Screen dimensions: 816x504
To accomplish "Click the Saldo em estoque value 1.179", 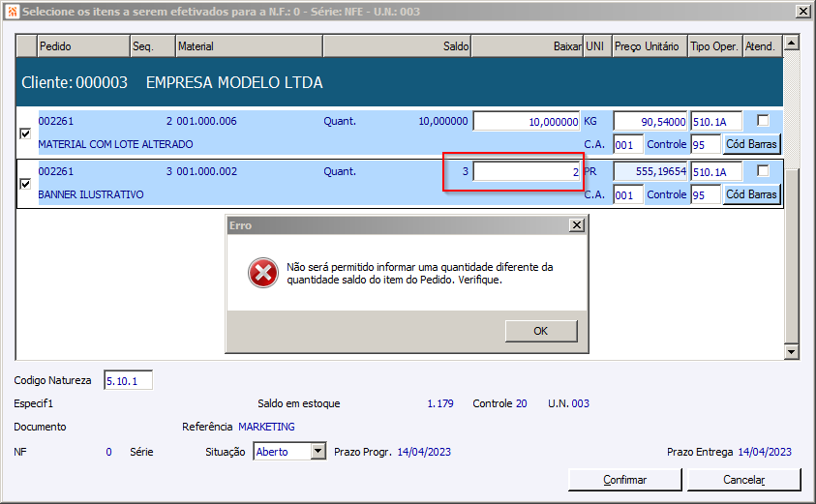I will pyautogui.click(x=440, y=403).
